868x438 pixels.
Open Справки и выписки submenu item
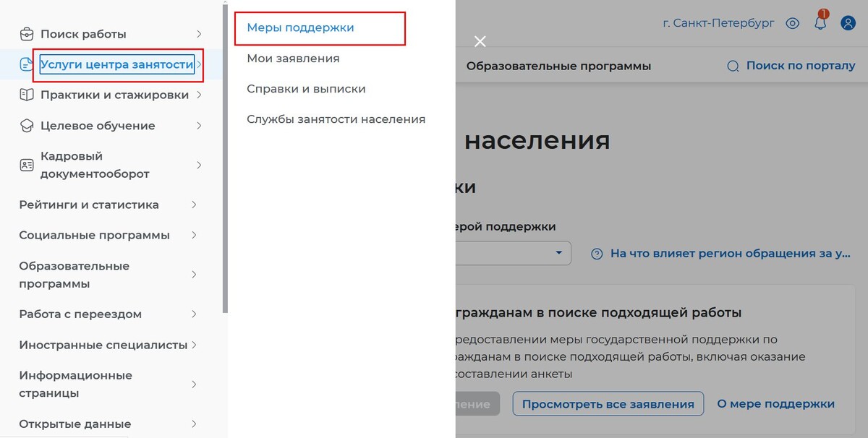[306, 88]
